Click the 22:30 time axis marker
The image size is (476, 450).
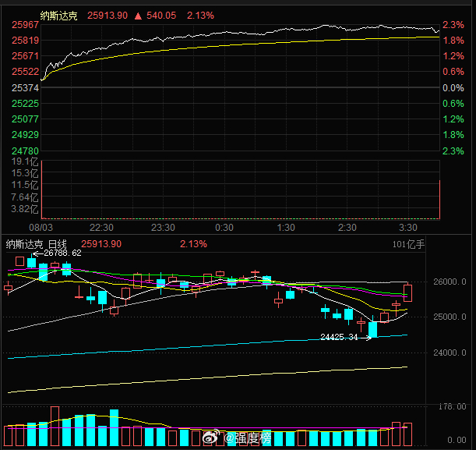[101, 228]
